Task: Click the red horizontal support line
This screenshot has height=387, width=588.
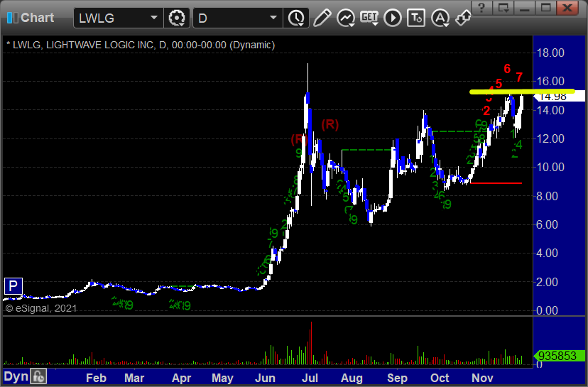Action: point(496,183)
